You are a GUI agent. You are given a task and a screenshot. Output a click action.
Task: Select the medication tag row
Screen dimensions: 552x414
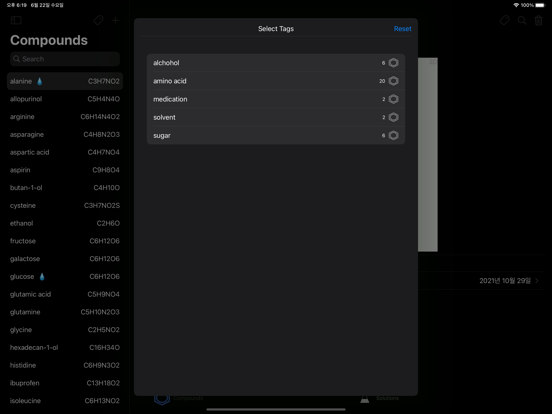(x=276, y=99)
